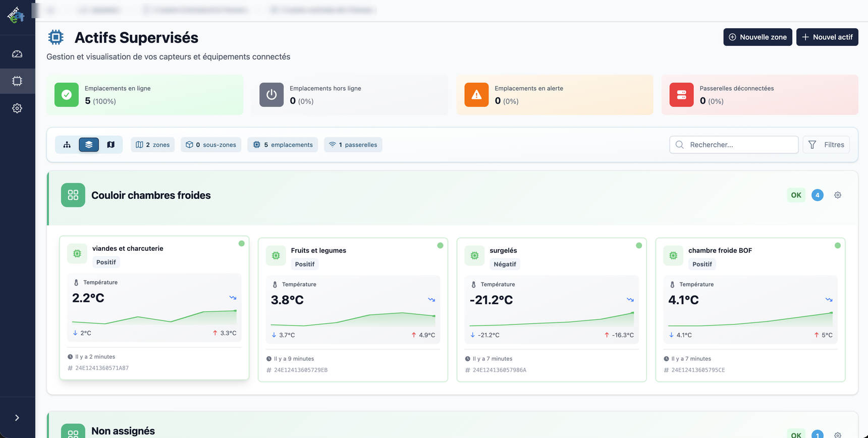Open Couloir chambres froides zone settings gear
Screen dimensions: 868x438
[x=838, y=195]
